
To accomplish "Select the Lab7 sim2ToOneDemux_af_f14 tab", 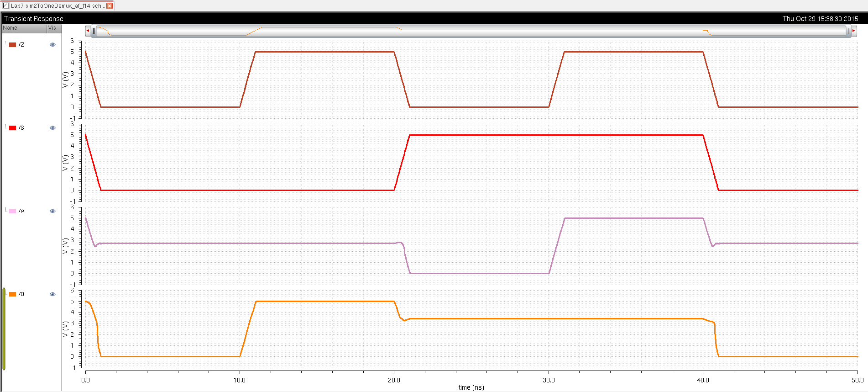I will pos(58,6).
